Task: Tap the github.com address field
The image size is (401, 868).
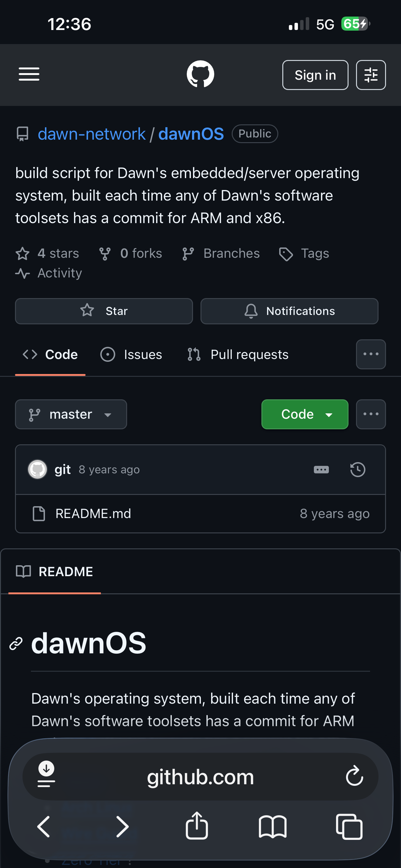Action: tap(200, 777)
